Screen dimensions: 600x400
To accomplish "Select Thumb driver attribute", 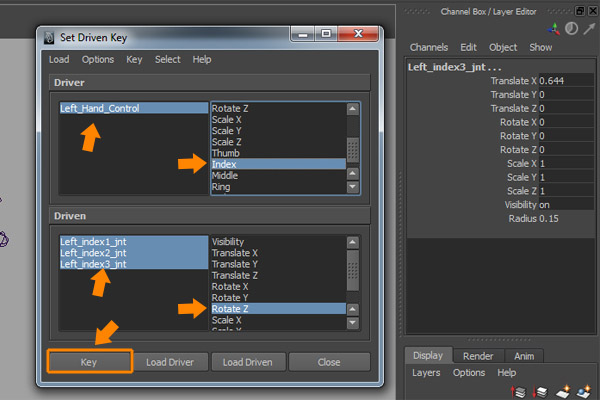I will click(278, 153).
